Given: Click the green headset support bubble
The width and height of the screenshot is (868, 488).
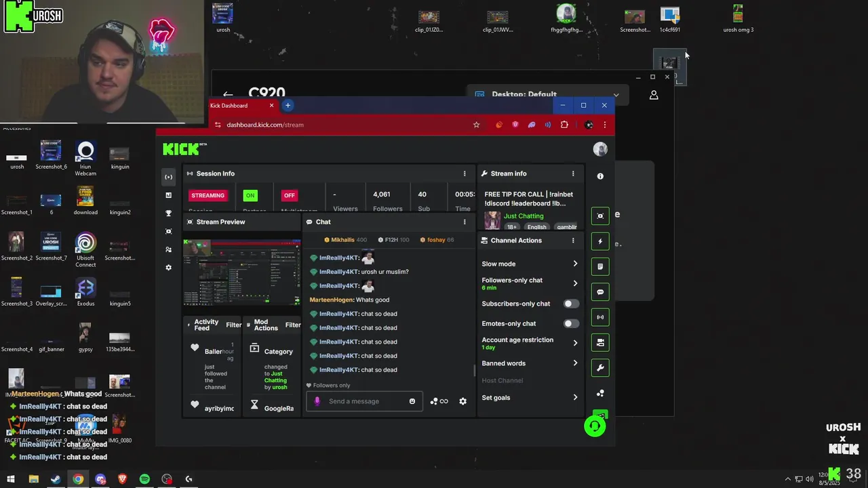Looking at the screenshot, I should click(x=595, y=426).
